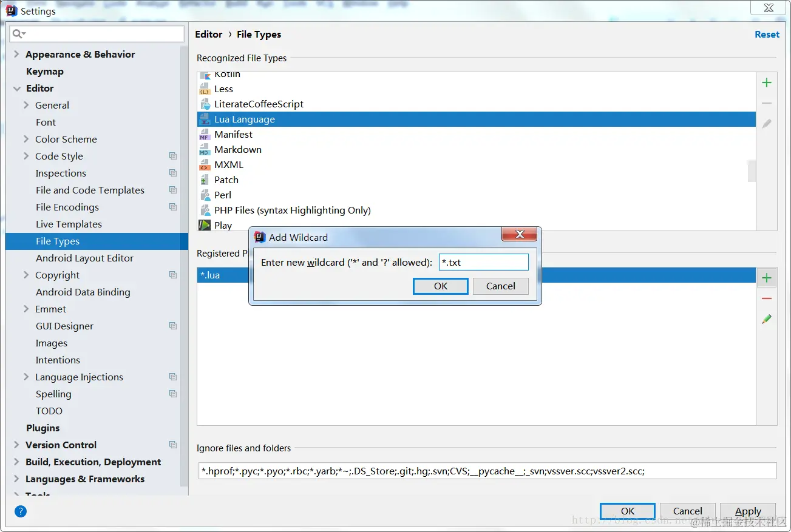
Task: Expand the Version Control section
Action: point(17,445)
